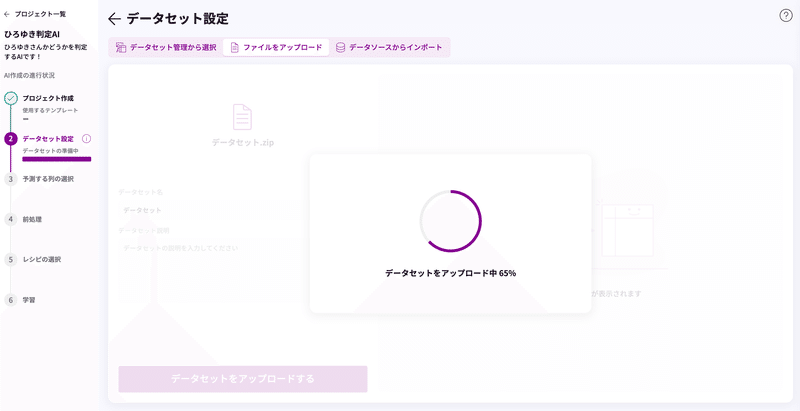Click the データセットの準備中 status text
The width and height of the screenshot is (800, 411).
(x=50, y=150)
